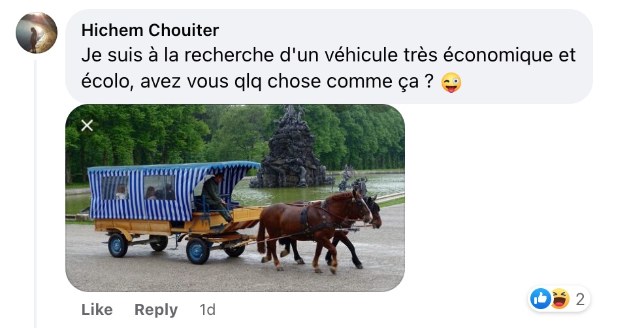
Task: Open the horse-drawn carriage photo
Action: pyautogui.click(x=235, y=198)
